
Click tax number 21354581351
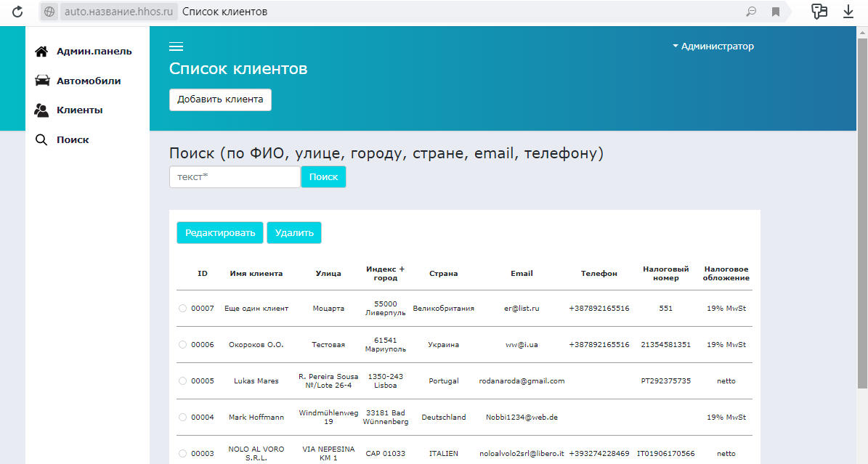point(666,344)
